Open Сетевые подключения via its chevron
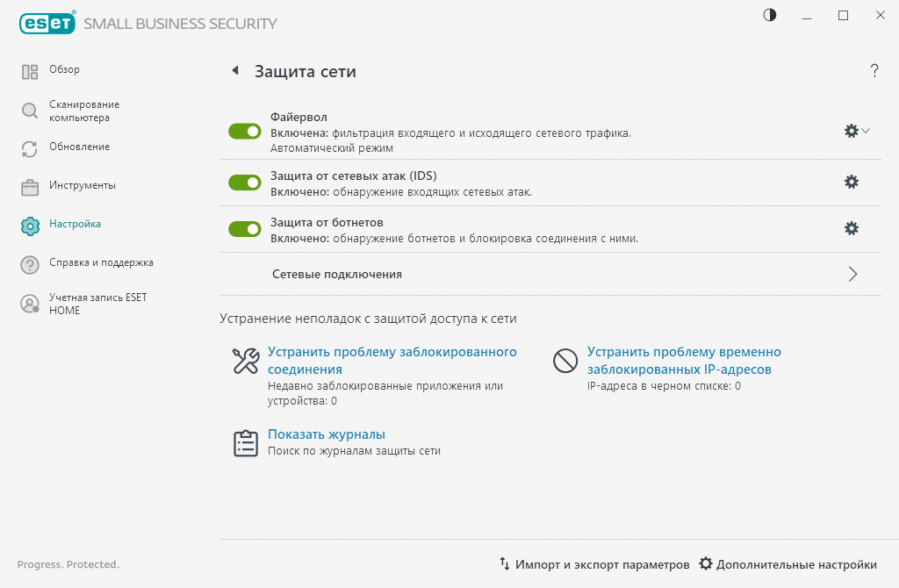899x588 pixels. pos(851,274)
